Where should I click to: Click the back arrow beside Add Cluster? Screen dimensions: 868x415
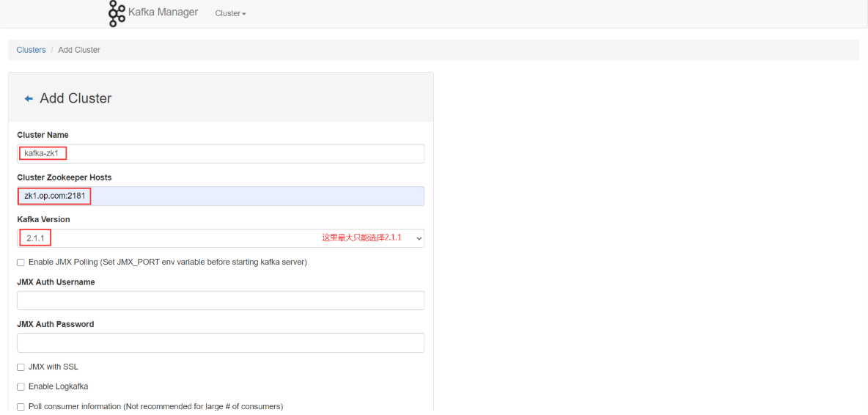29,99
